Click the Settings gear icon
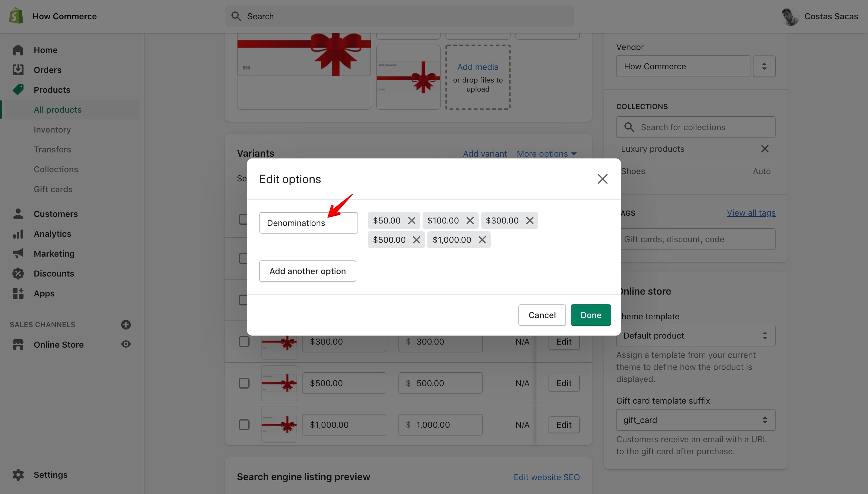 [18, 475]
